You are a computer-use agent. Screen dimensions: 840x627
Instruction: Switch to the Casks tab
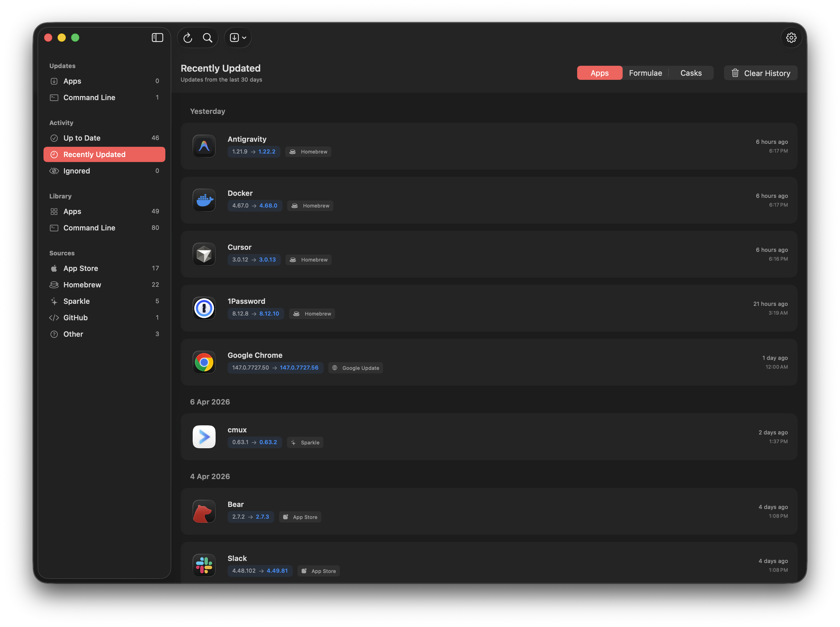(691, 73)
